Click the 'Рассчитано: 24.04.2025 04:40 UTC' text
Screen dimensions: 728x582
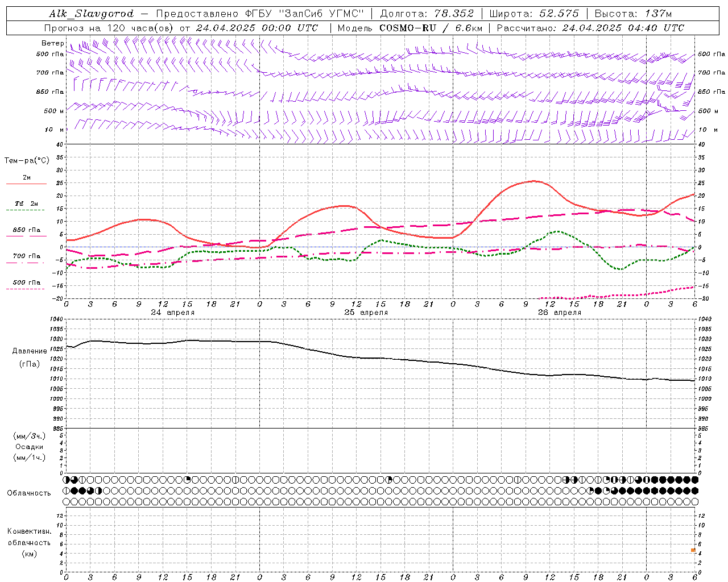pos(590,28)
